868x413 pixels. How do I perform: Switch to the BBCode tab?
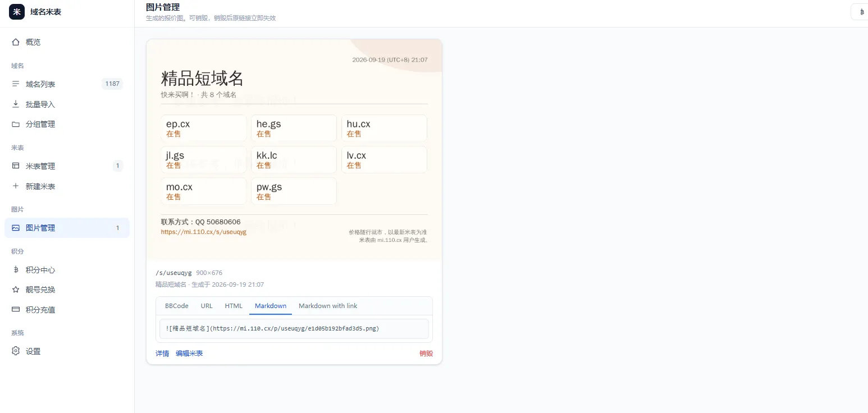pos(177,306)
